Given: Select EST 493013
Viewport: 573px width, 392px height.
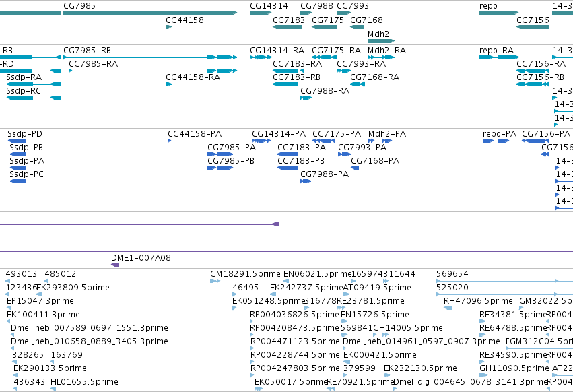Looking at the screenshot, I should 7,281.
